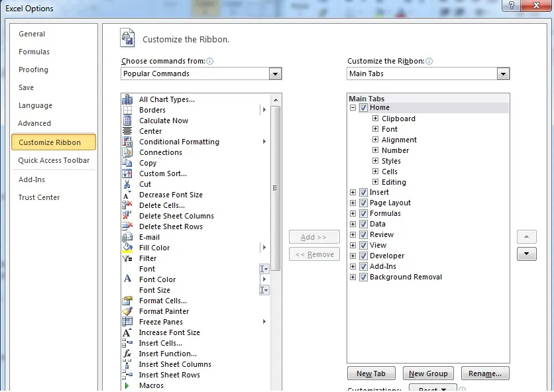Click the dialog Help question mark button
Image resolution: width=554 pixels, height=392 pixels.
point(511,5)
